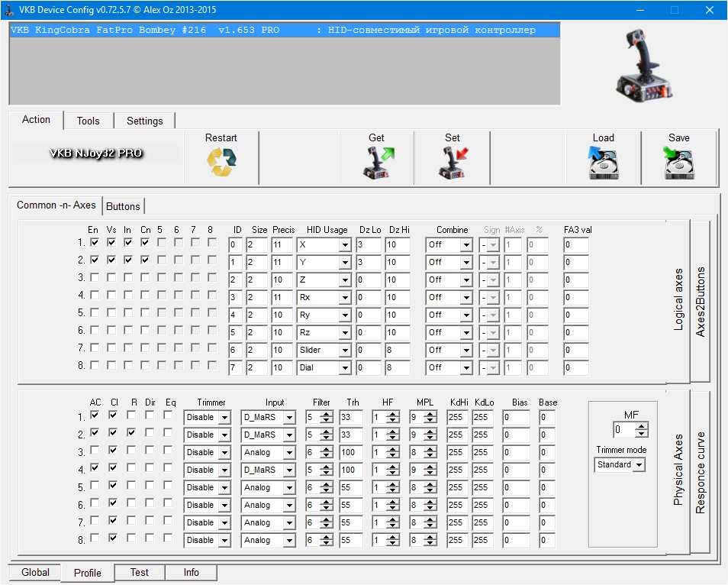Uncheck the R checkbox for physical axis 2
This screenshot has width=728, height=585.
[133, 433]
